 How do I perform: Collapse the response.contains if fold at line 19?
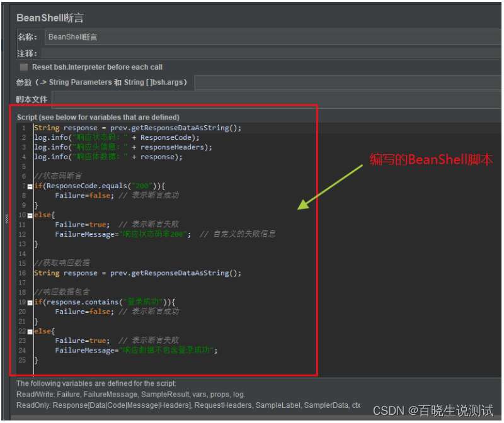point(28,302)
